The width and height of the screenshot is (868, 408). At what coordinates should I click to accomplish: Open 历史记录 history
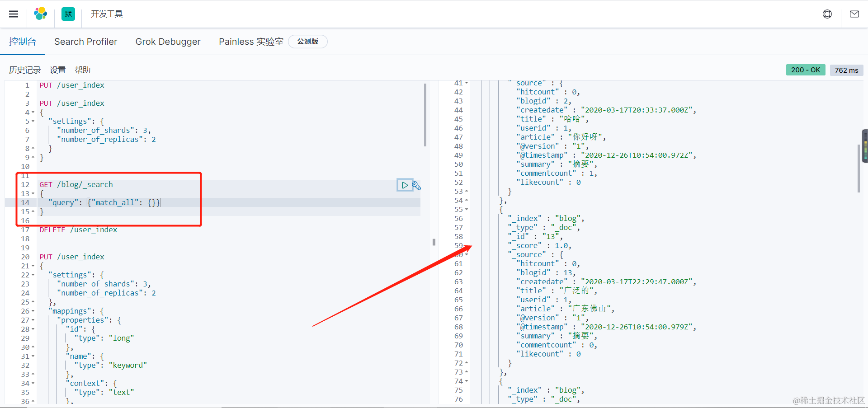(25, 70)
